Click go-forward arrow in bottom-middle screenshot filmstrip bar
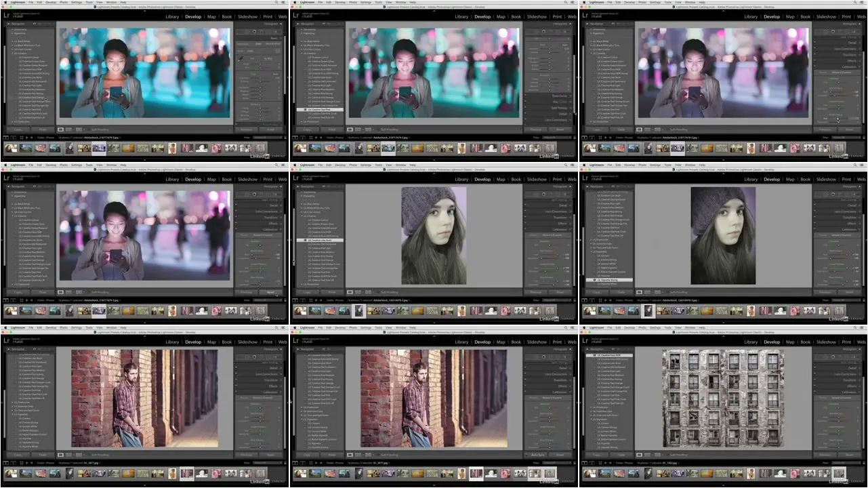The height and width of the screenshot is (488, 868). coord(323,463)
